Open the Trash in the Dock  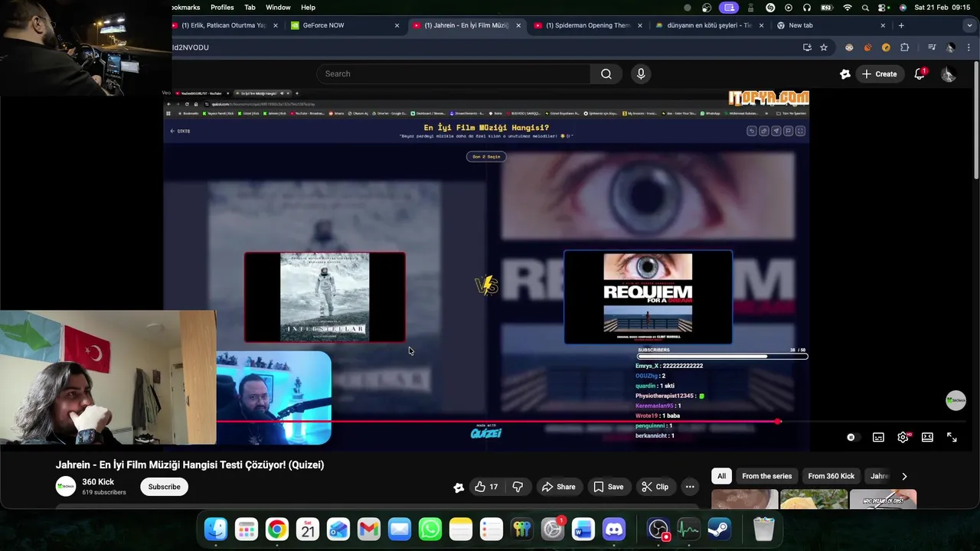tap(764, 529)
